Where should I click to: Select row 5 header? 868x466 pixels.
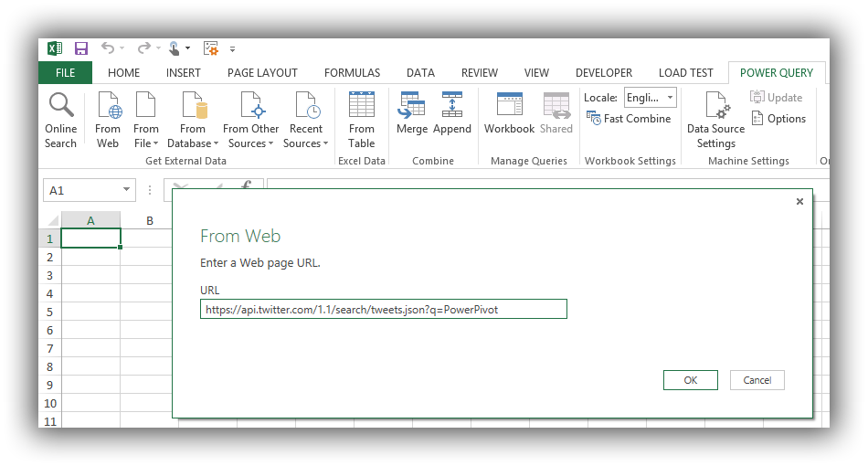coord(50,312)
